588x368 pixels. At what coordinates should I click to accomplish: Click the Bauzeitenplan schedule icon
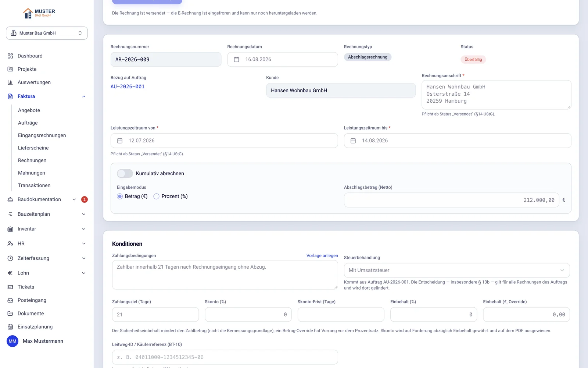point(10,214)
